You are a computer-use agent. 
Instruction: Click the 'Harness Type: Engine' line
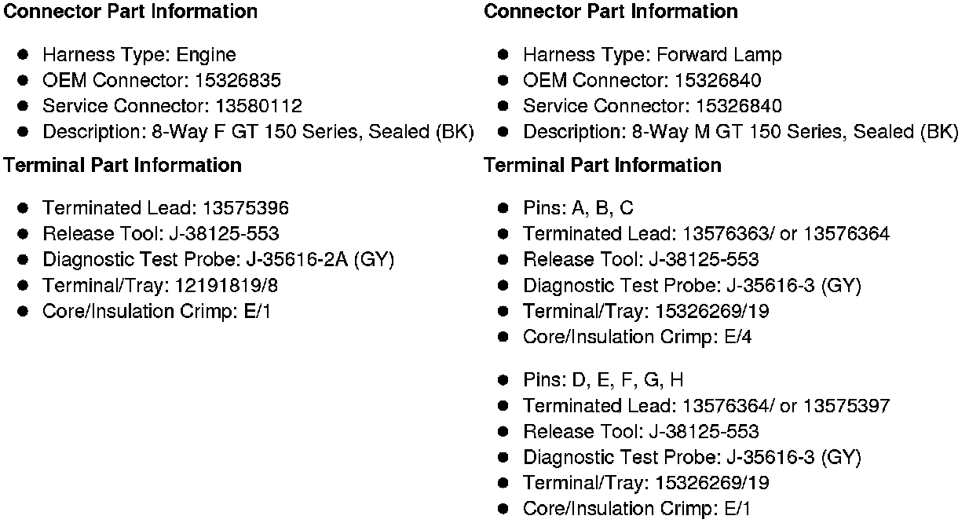click(139, 55)
